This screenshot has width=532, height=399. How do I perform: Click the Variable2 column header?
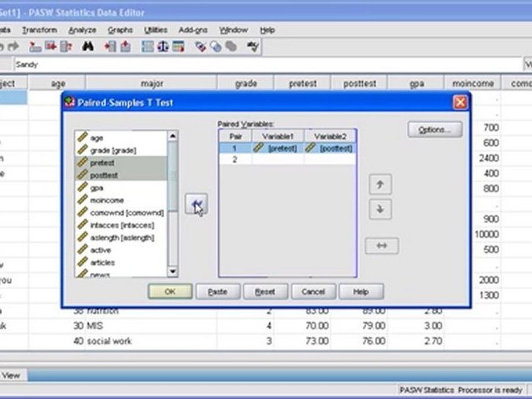pos(330,136)
